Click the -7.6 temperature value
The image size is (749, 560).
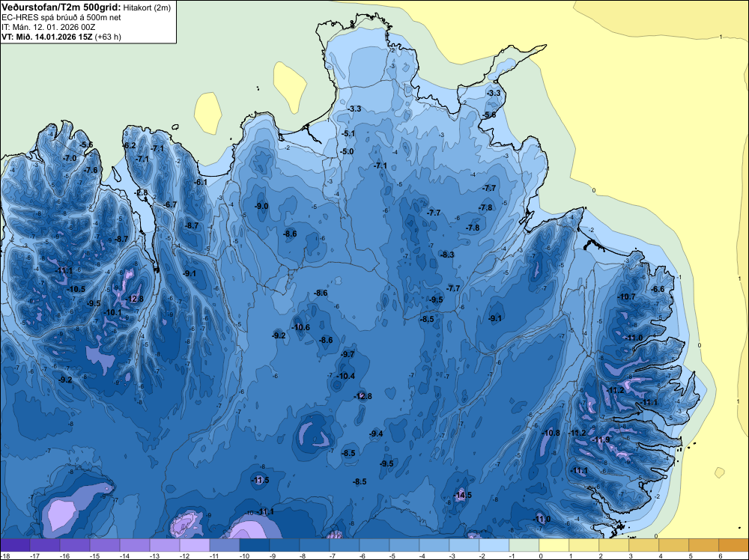coord(91,170)
